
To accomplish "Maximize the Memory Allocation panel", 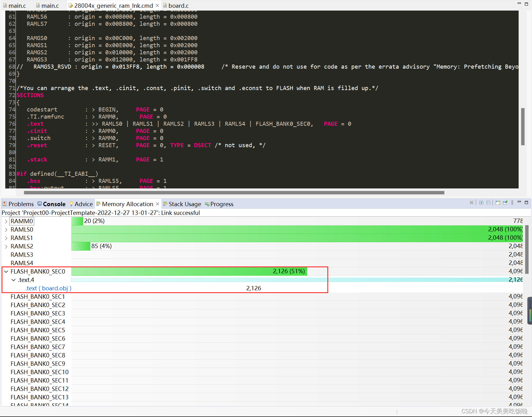I will coord(526,202).
